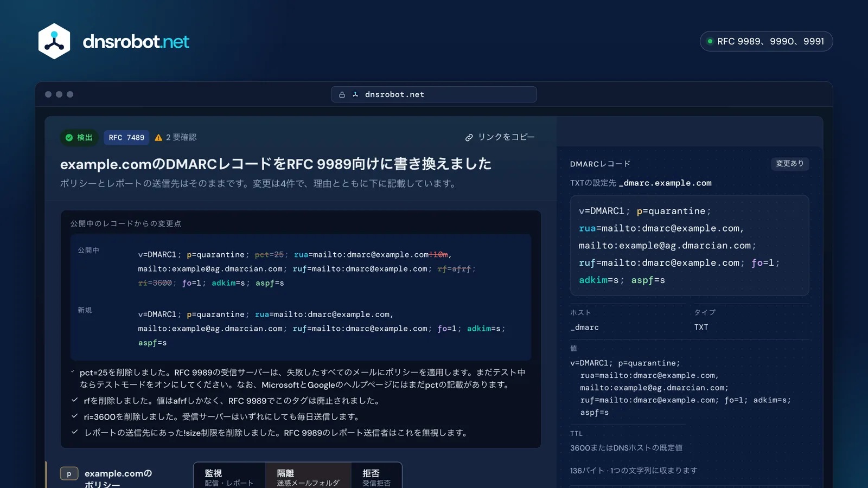Image resolution: width=868 pixels, height=488 pixels.
Task: Click the lock icon in the address bar
Action: [x=342, y=94]
